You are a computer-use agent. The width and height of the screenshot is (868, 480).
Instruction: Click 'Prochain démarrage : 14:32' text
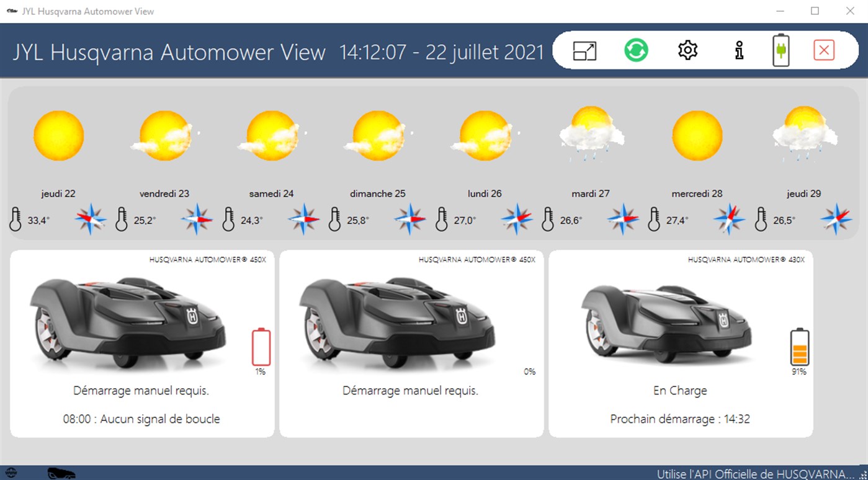tap(680, 419)
